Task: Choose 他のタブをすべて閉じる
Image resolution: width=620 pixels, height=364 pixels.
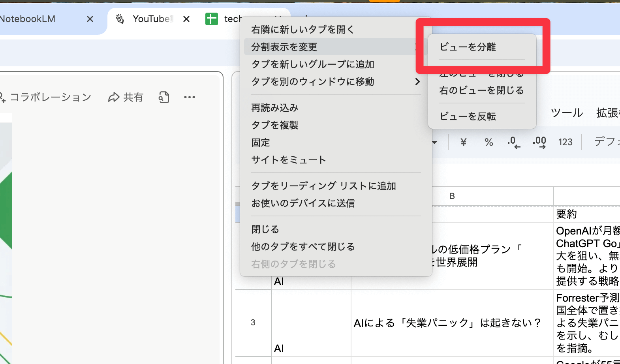Action: pyautogui.click(x=336, y=247)
